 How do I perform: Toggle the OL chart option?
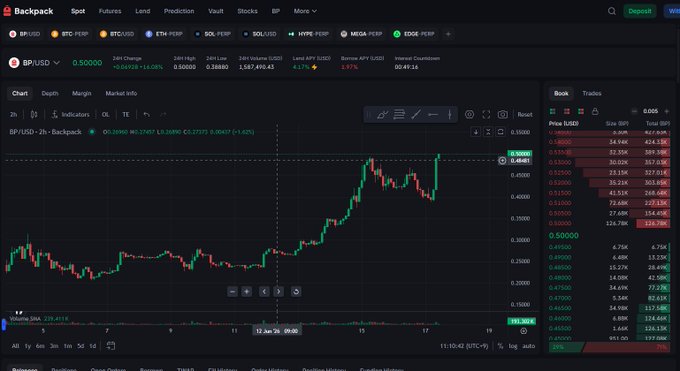point(105,115)
